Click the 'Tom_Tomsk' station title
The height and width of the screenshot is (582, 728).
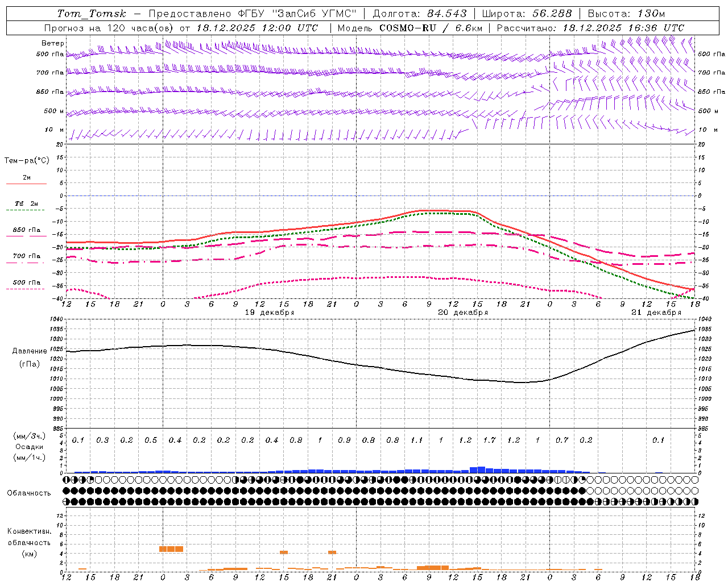(x=92, y=14)
